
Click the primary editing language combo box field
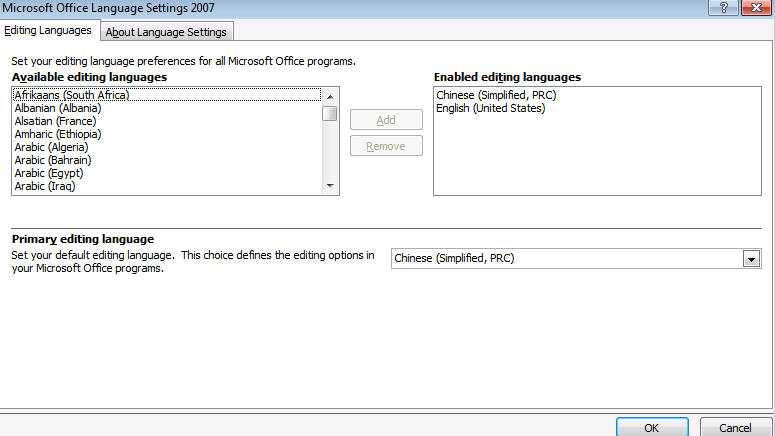[576, 259]
